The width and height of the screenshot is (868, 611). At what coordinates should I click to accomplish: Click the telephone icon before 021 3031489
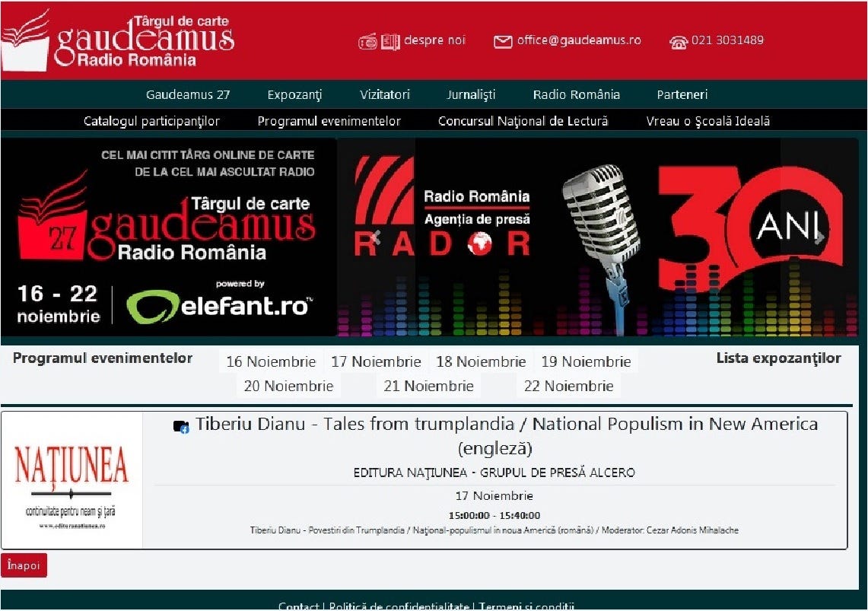(x=679, y=42)
